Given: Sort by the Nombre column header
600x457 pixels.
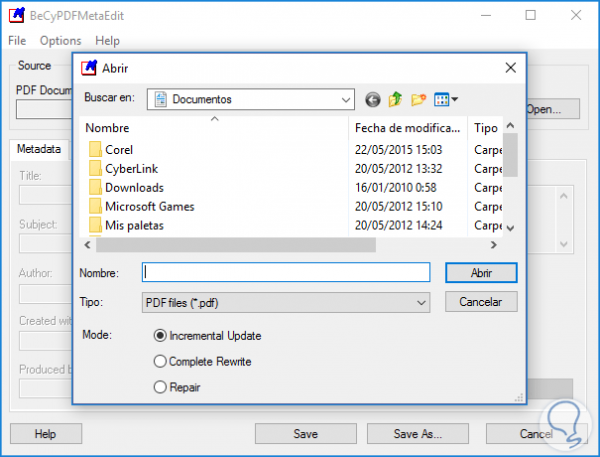Looking at the screenshot, I should (214, 128).
